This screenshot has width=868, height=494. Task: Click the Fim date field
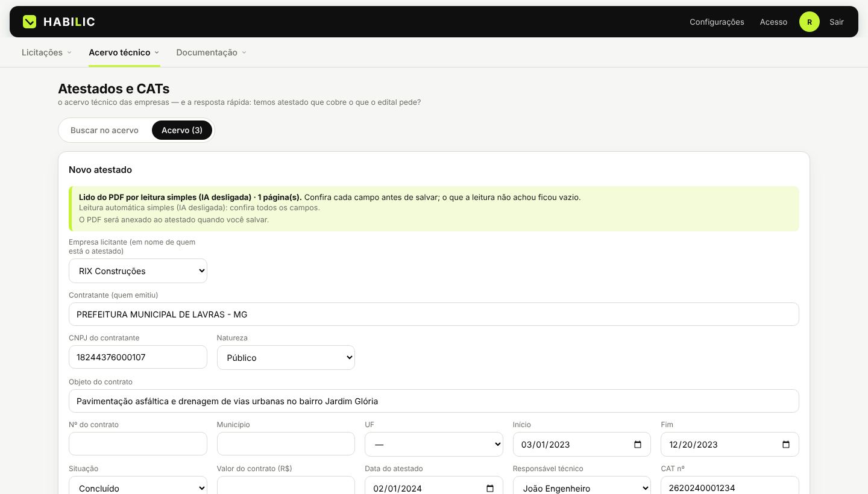[730, 444]
